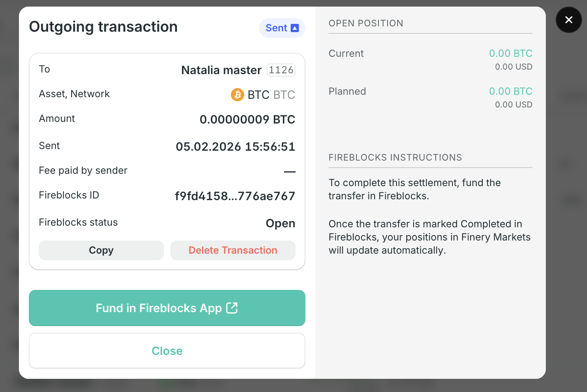Click the Fireblocks Instructions heading

click(395, 158)
